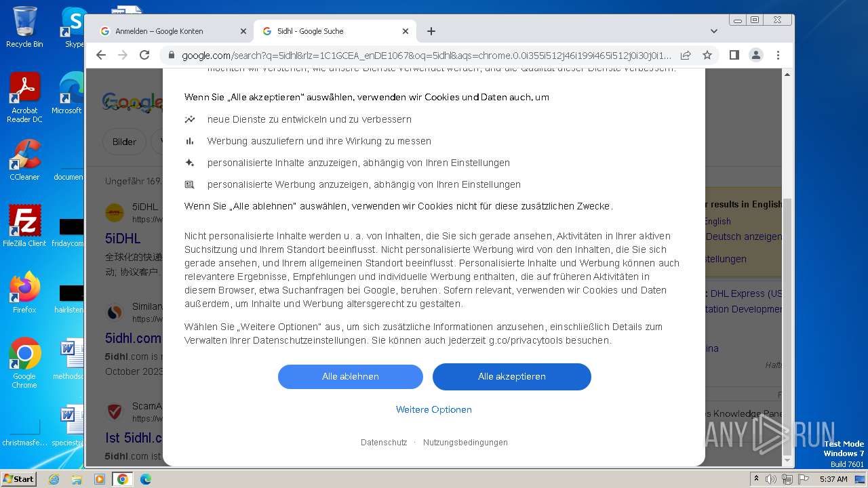Open Microsoft Edge from taskbar
This screenshot has width=868, height=488.
(x=146, y=479)
